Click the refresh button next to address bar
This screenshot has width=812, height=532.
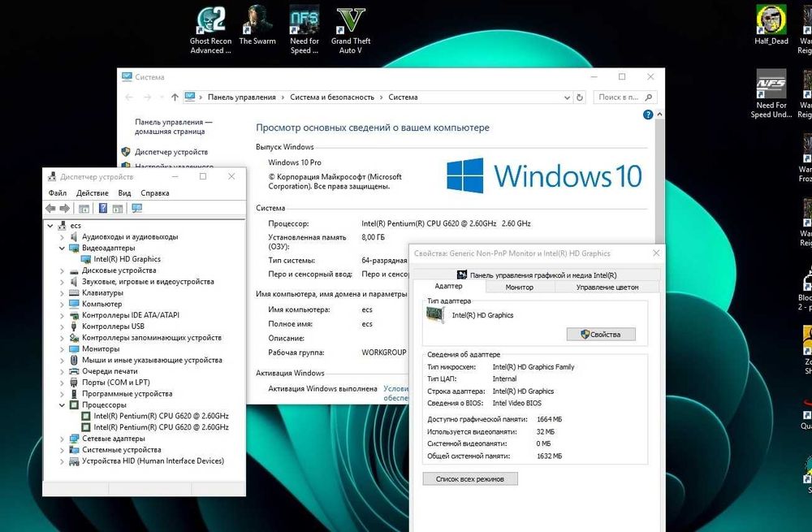coord(580,97)
